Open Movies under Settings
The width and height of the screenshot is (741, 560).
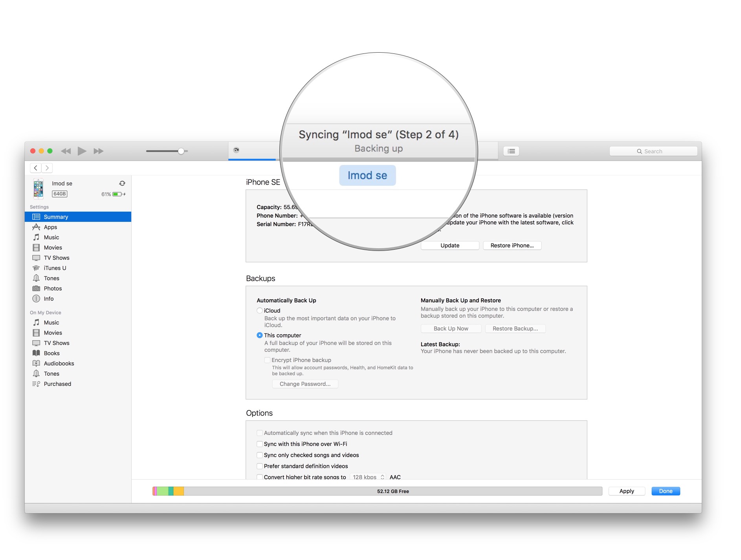[78, 247]
